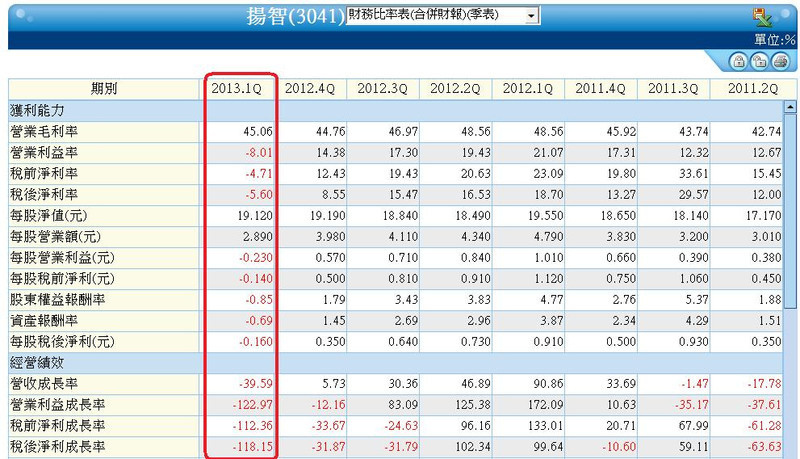The height and width of the screenshot is (459, 800).
Task: Select the 2012.4Q column header
Action: click(310, 89)
